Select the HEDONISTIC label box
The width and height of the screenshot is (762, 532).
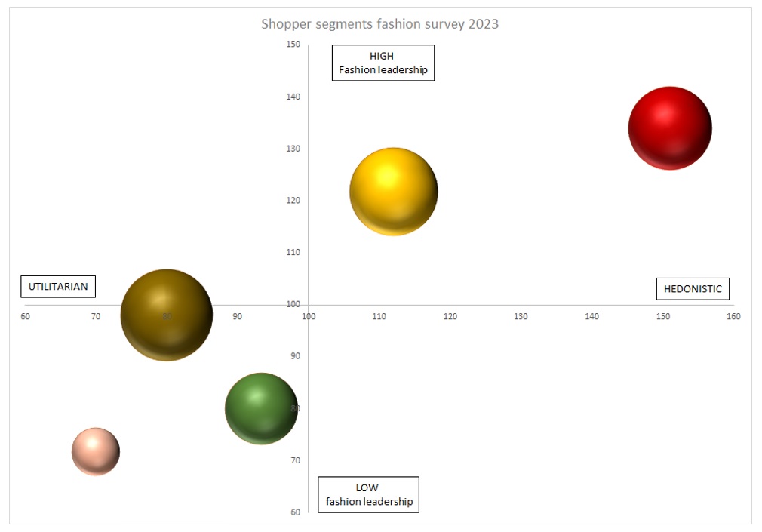click(x=693, y=289)
